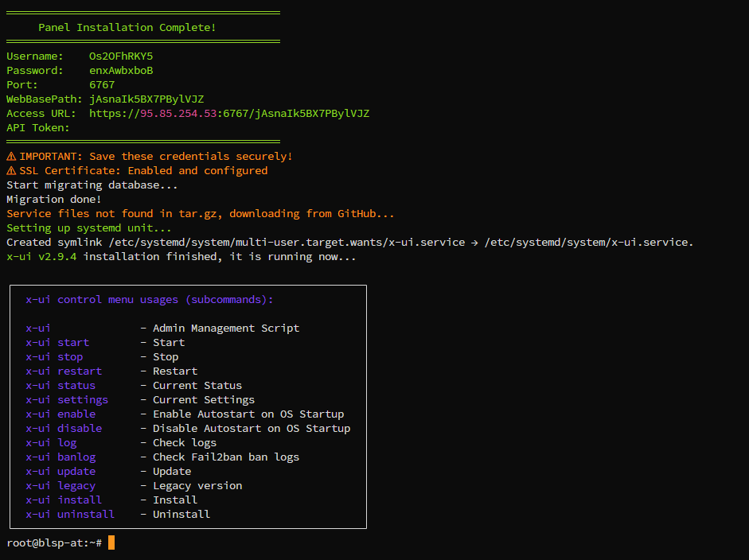Viewport: 749px width, 560px height.
Task: Click the orange terminal cursor block
Action: [x=111, y=542]
